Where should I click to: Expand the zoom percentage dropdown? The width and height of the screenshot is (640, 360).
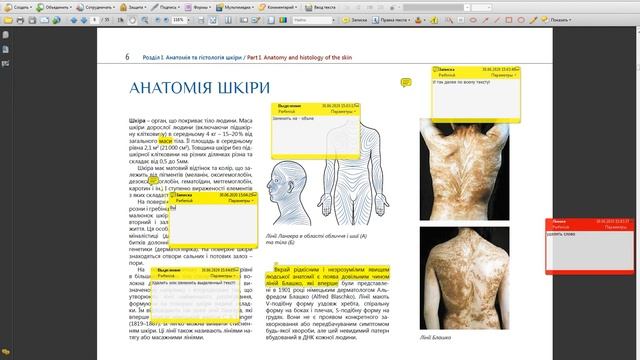click(x=188, y=20)
